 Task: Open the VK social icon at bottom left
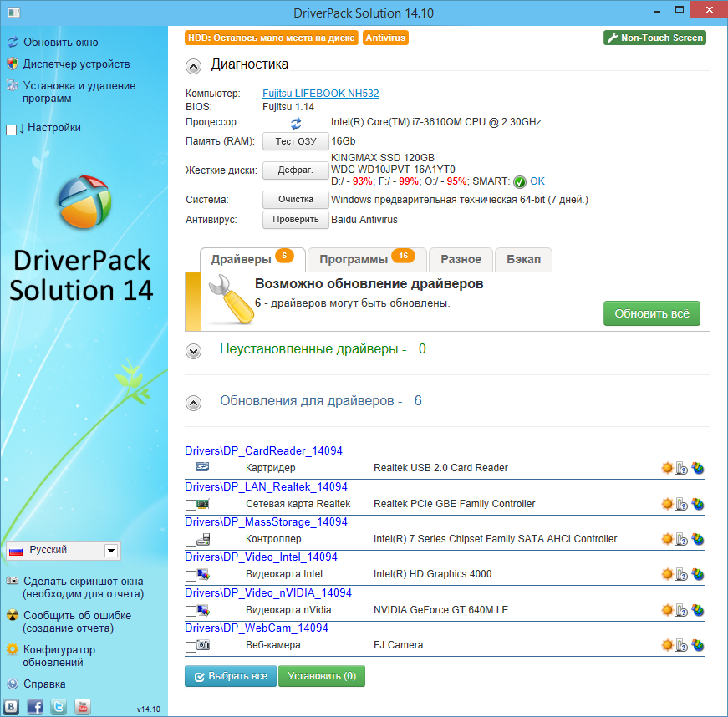(x=11, y=707)
